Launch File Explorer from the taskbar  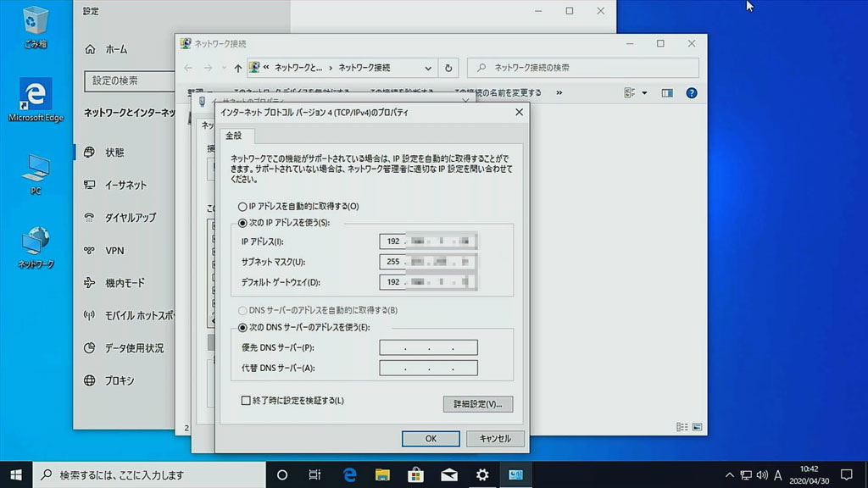(x=382, y=474)
